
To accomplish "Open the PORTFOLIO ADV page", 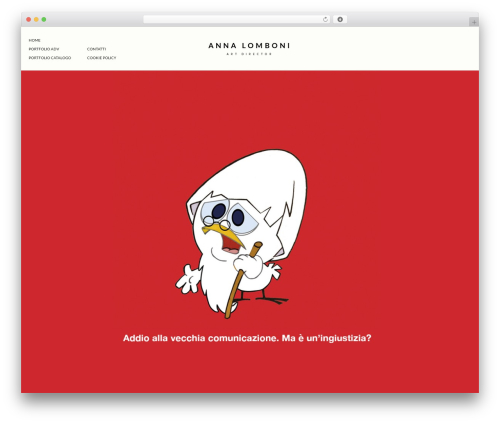I will pos(44,49).
